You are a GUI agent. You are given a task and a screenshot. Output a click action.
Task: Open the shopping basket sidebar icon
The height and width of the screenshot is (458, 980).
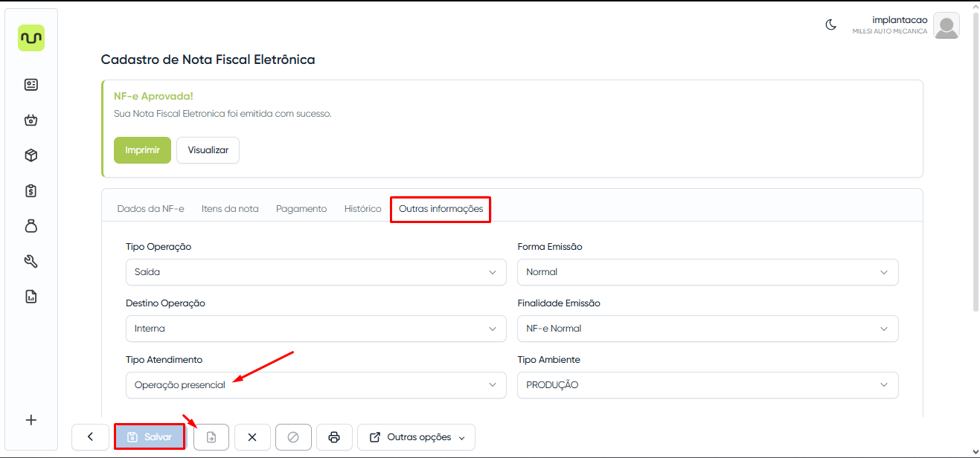(31, 120)
